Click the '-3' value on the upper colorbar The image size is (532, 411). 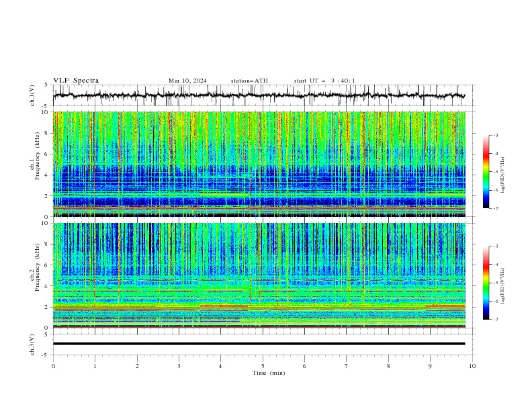pyautogui.click(x=495, y=135)
